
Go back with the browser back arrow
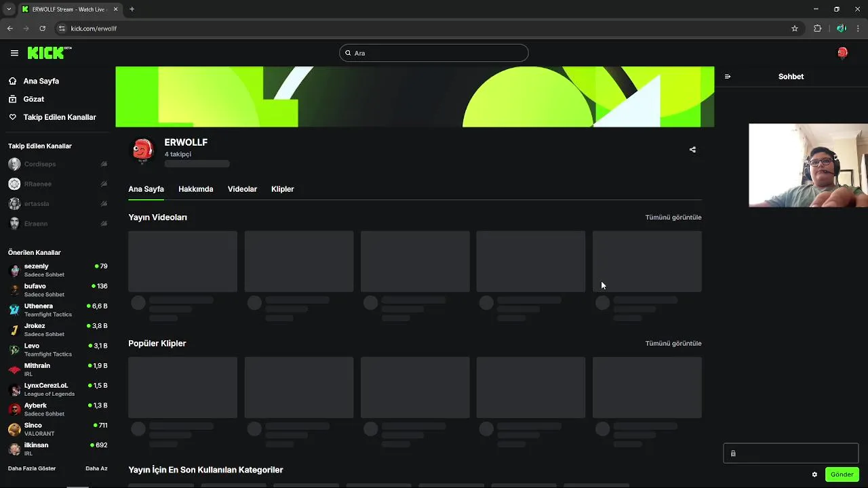9,28
